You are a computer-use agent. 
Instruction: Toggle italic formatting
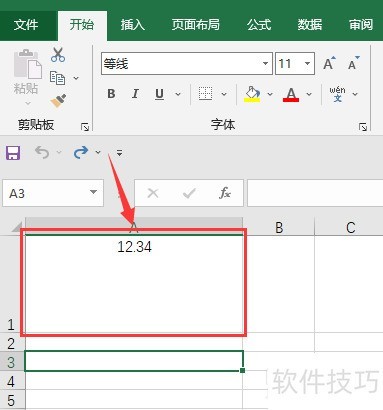coord(135,94)
